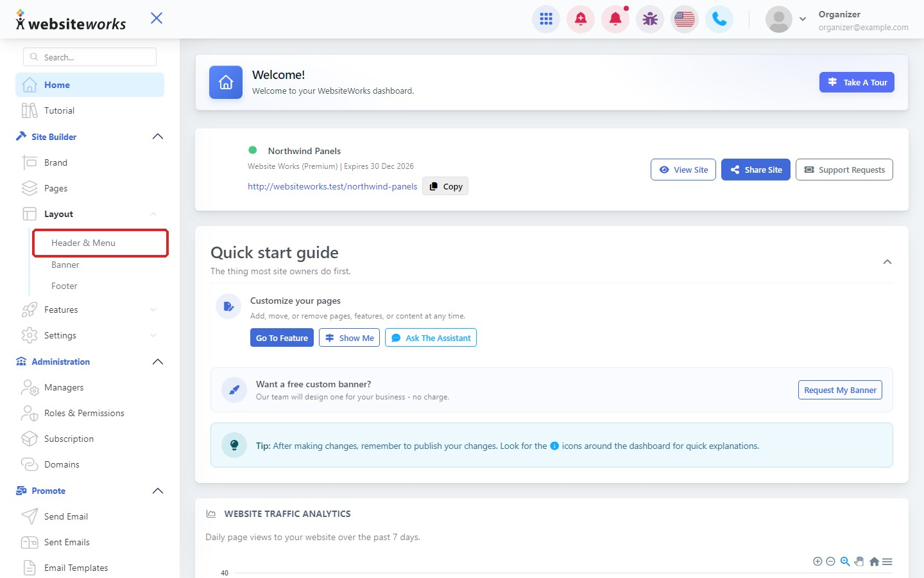The height and width of the screenshot is (578, 924).
Task: Click the phone call icon
Action: point(719,19)
